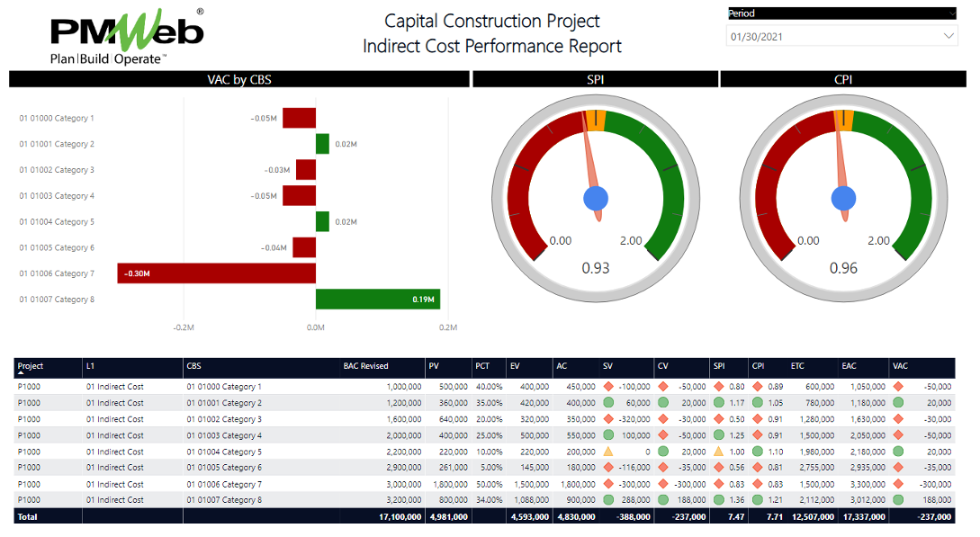
Task: Click the orange segment on CPI gauge
Action: (847, 121)
